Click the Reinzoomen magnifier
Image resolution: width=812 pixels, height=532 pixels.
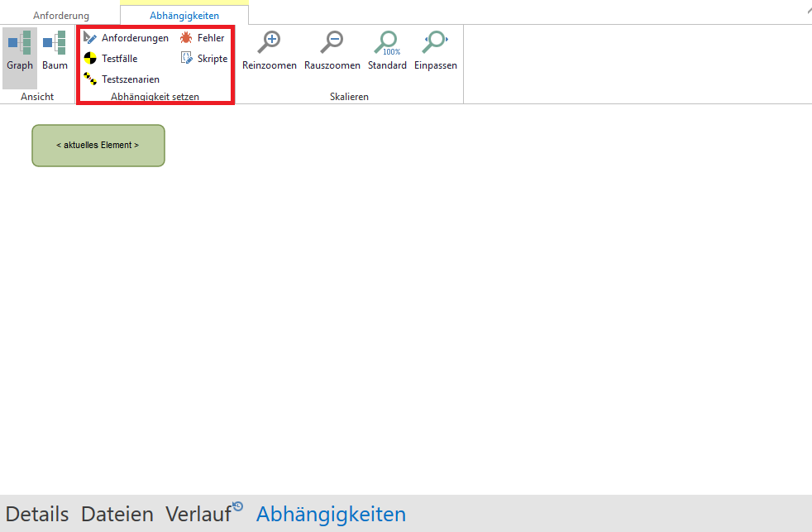click(269, 50)
